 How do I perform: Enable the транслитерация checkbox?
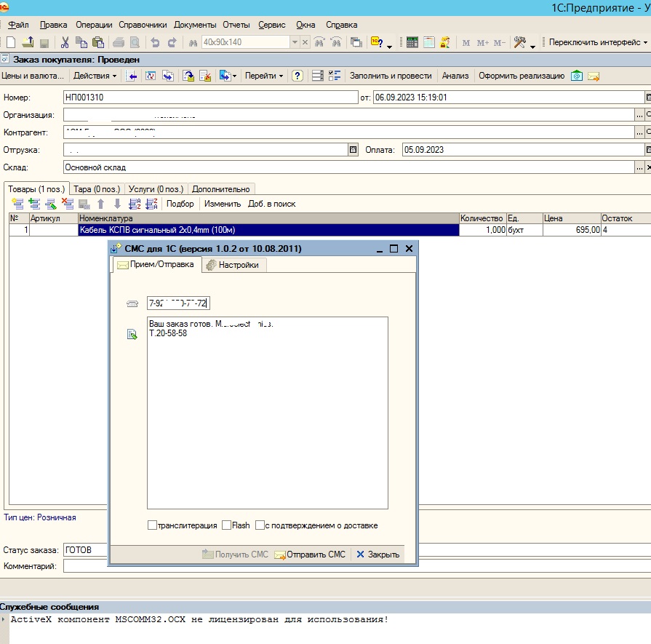click(x=152, y=525)
